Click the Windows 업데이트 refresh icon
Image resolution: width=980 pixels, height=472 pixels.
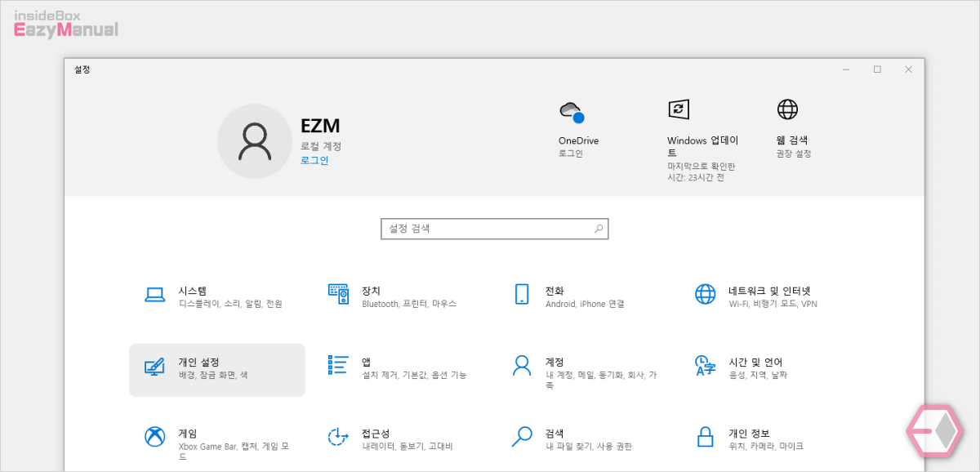point(679,109)
